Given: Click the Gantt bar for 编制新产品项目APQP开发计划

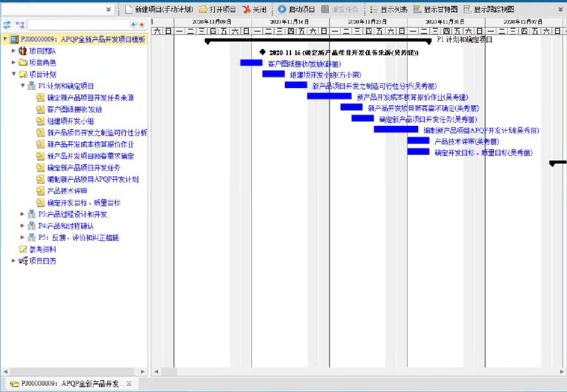Looking at the screenshot, I should pos(396,130).
